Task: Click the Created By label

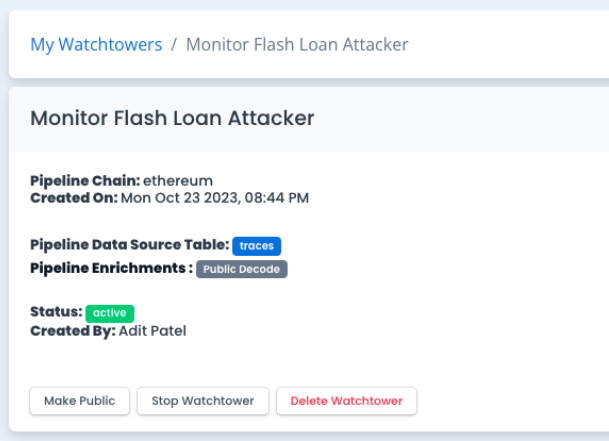Action: point(72,330)
